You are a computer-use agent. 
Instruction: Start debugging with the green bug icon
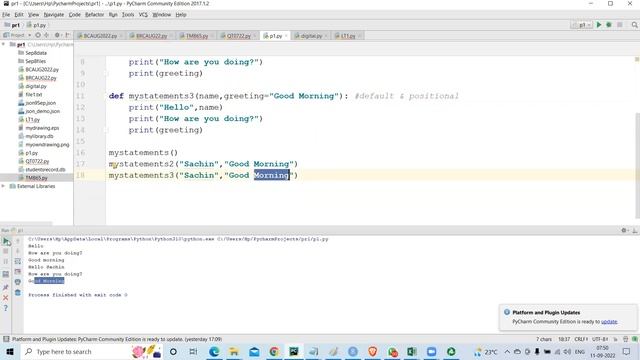pyautogui.click(x=609, y=25)
